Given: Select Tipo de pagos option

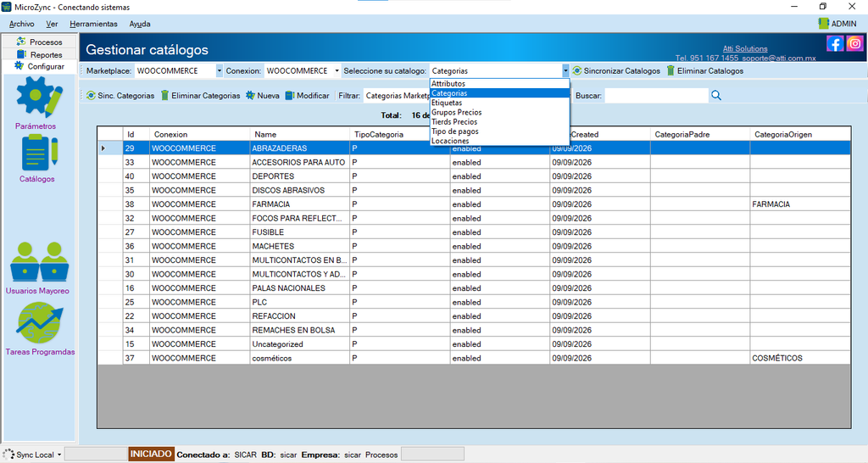Looking at the screenshot, I should (x=499, y=131).
